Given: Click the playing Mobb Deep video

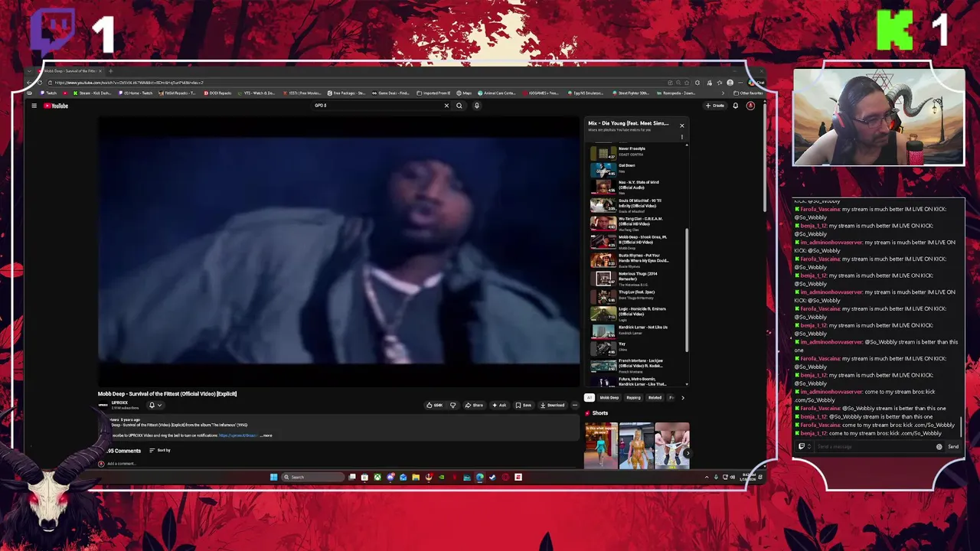Looking at the screenshot, I should click(338, 251).
